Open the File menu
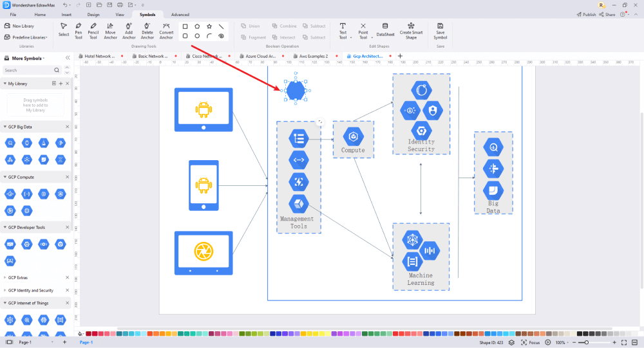Image resolution: width=644 pixels, height=348 pixels. [13, 15]
